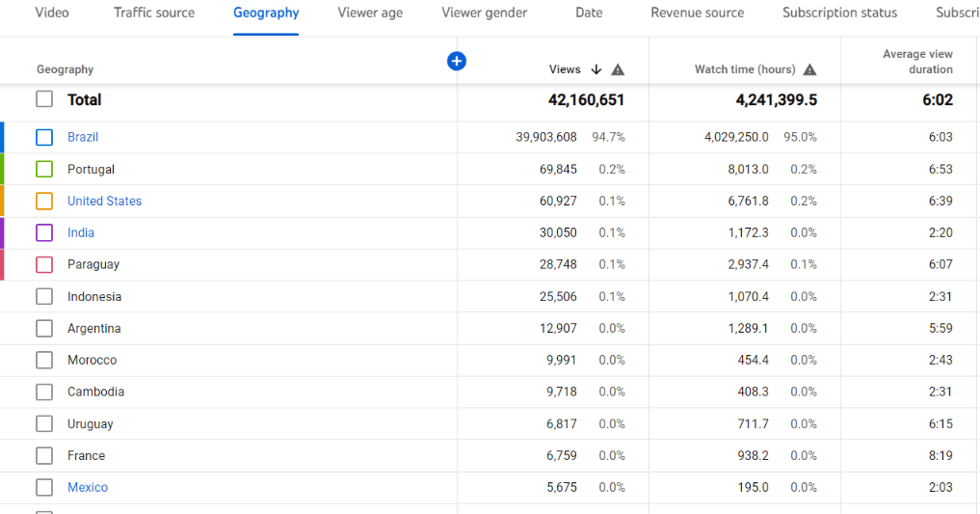Select the Revenue source tab
This screenshot has width=980, height=514.
point(697,13)
